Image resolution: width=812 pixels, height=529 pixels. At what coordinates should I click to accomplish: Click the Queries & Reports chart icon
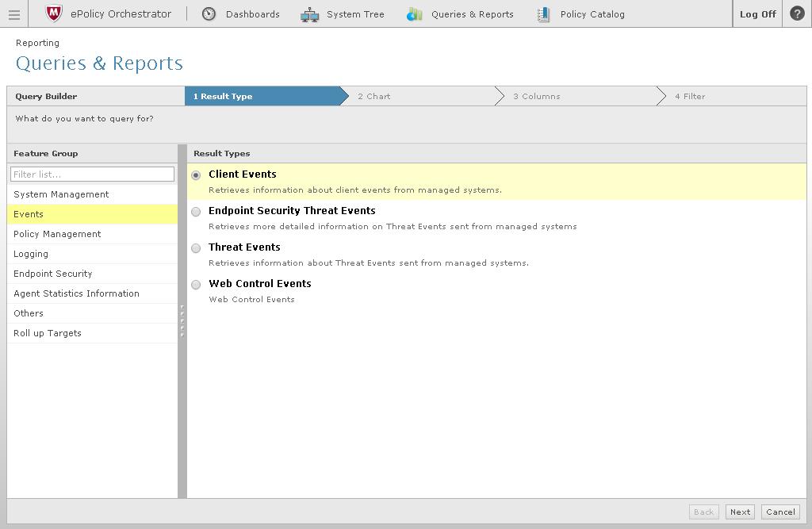coord(414,14)
